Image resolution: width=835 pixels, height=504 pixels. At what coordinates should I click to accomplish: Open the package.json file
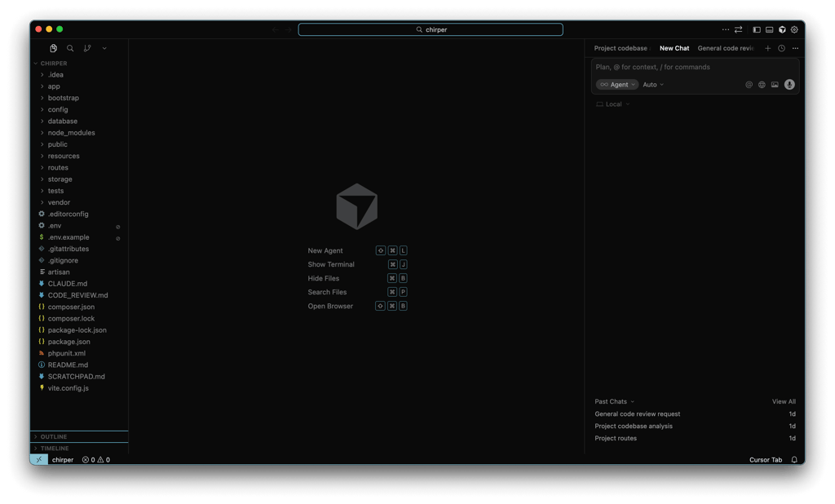(x=79, y=342)
